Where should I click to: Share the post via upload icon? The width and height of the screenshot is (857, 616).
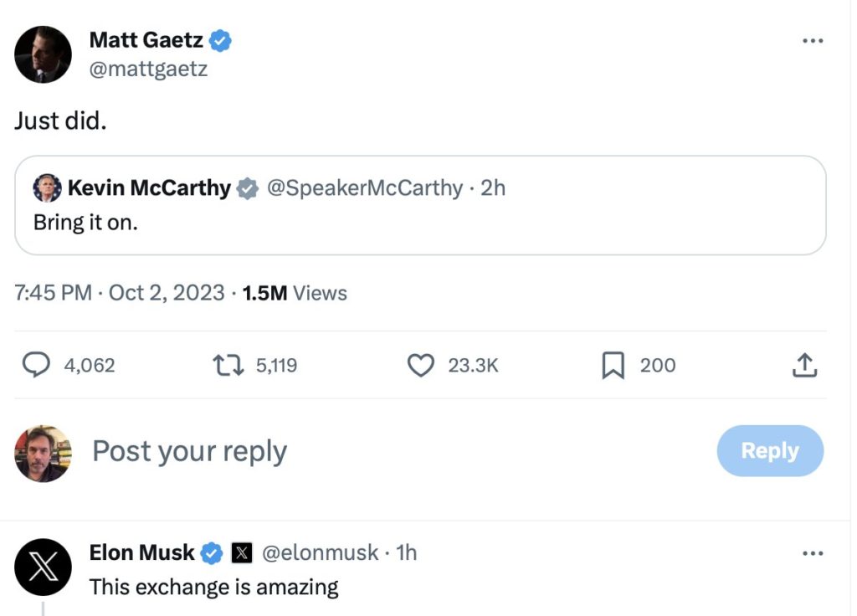(x=803, y=365)
